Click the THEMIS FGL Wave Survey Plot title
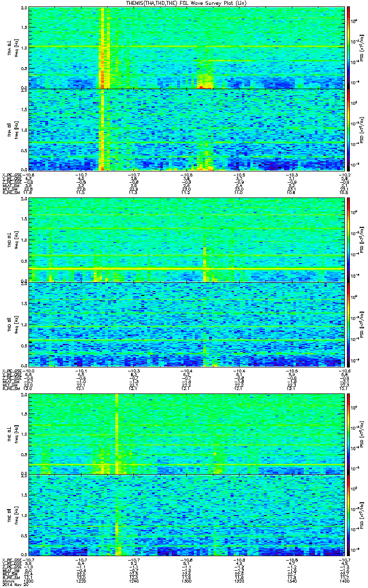The height and width of the screenshot is (588, 368). (x=185, y=3)
